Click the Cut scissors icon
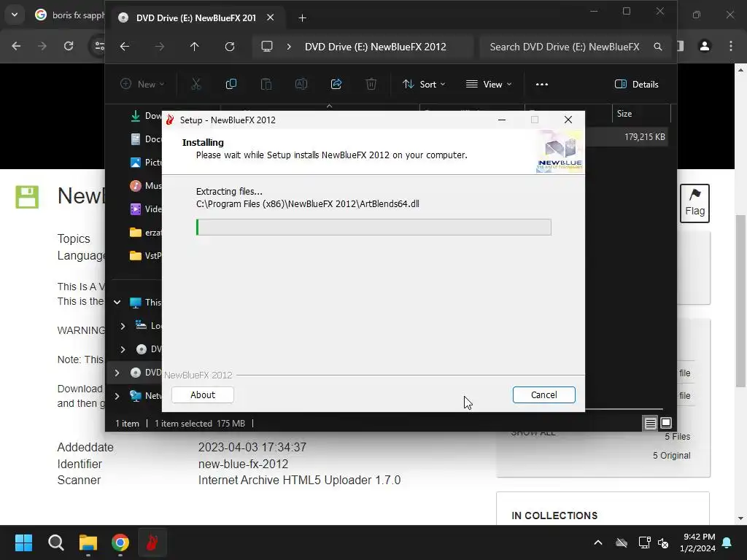Viewport: 747px width, 560px height. coord(196,85)
